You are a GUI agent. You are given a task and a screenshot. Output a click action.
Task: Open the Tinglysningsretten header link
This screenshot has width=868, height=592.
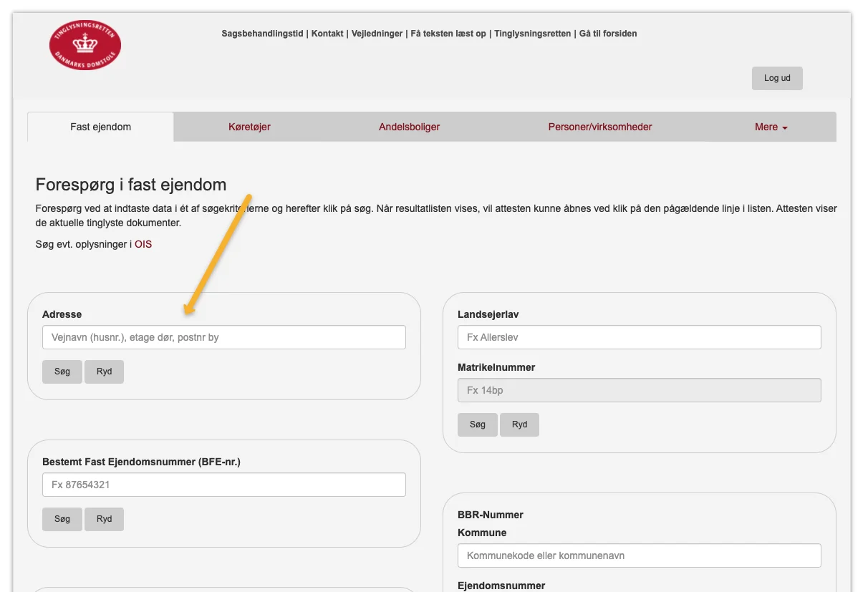pos(533,34)
